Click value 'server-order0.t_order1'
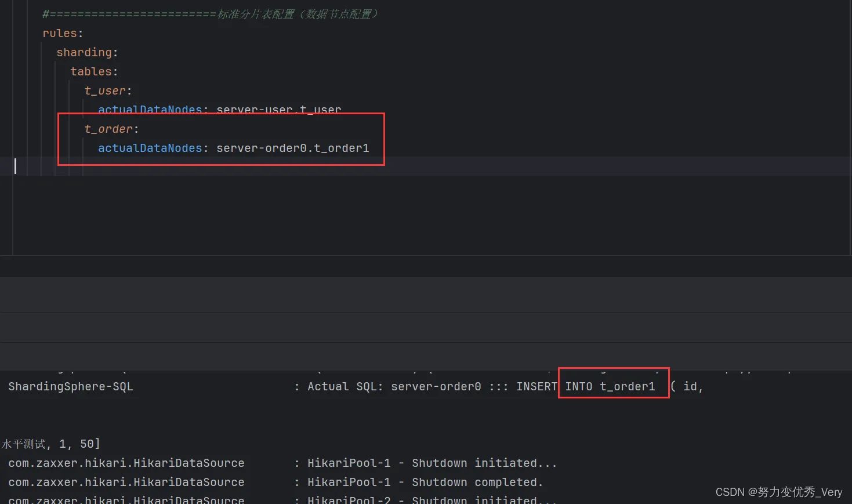Screen dimensions: 852x504 tap(293, 148)
